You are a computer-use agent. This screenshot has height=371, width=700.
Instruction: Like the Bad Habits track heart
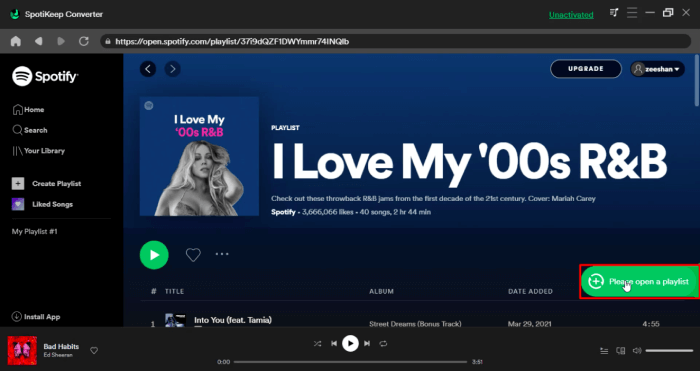click(94, 351)
